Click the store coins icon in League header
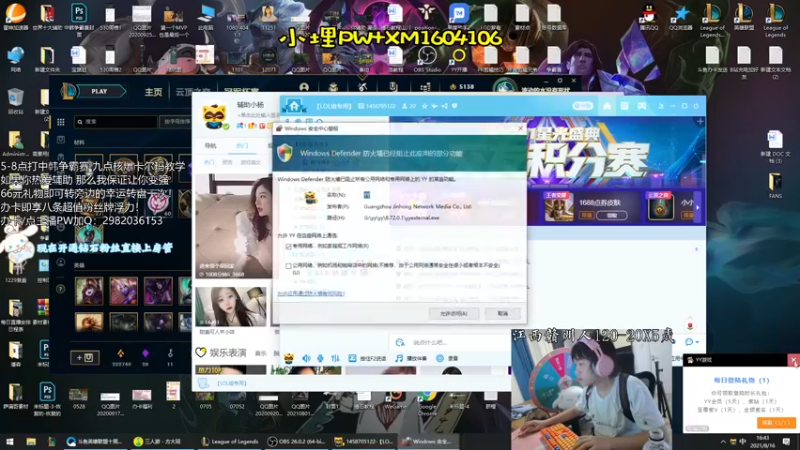Screen dimensions: 800x450 pyautogui.click(x=424, y=87)
